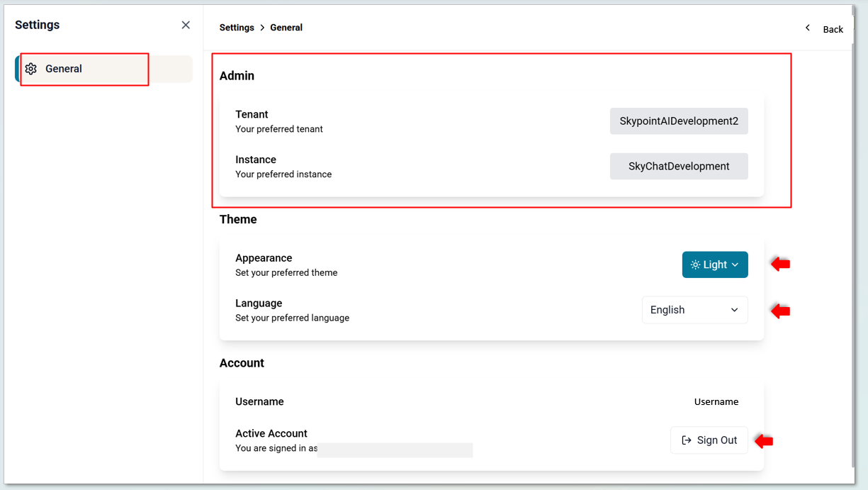Click the redacted signed-in account field
The image size is (868, 490).
click(x=395, y=450)
